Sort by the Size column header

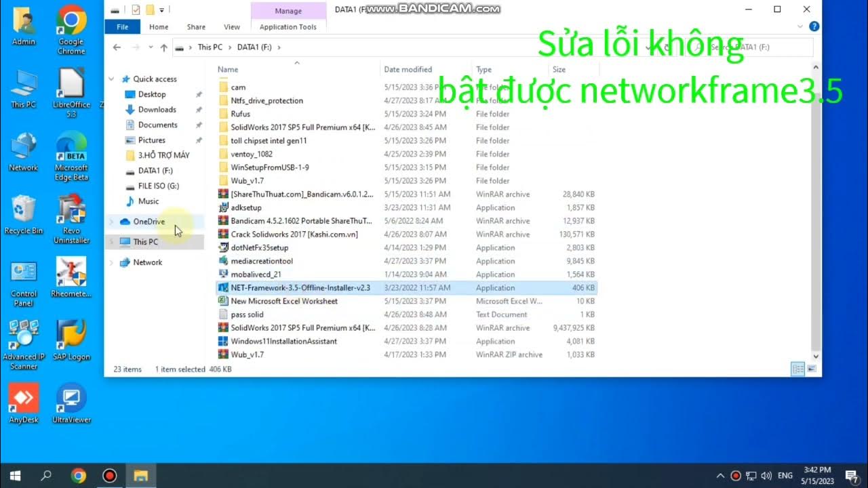(x=559, y=69)
